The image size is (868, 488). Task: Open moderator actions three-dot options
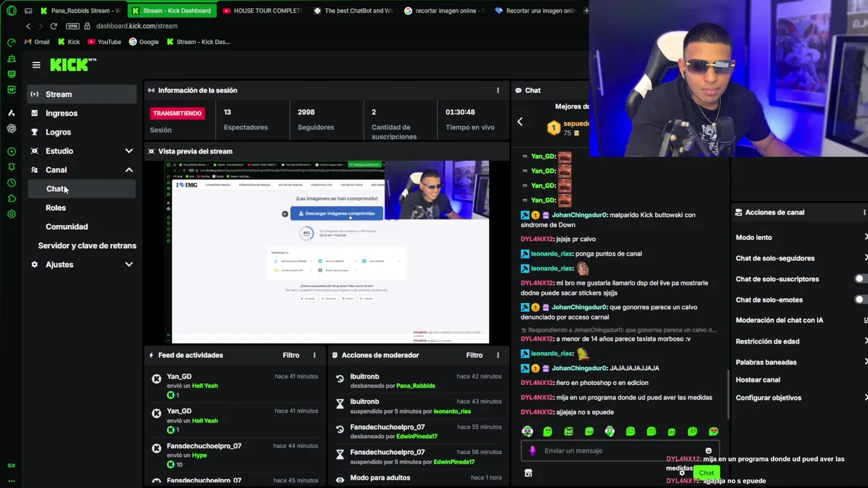498,355
